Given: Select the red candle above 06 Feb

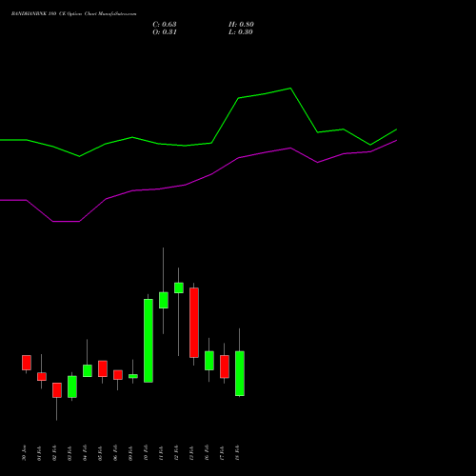Looking at the screenshot, I should pyautogui.click(x=118, y=375).
